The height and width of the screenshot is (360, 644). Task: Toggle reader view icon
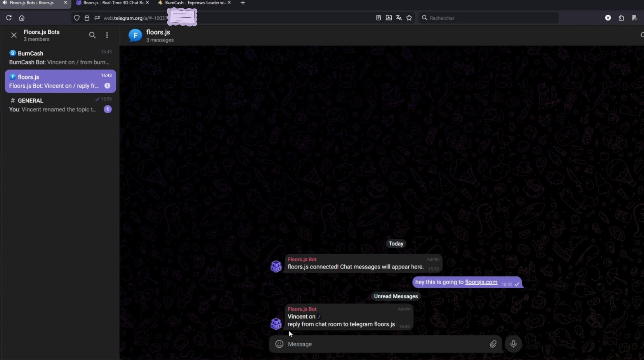click(378, 18)
